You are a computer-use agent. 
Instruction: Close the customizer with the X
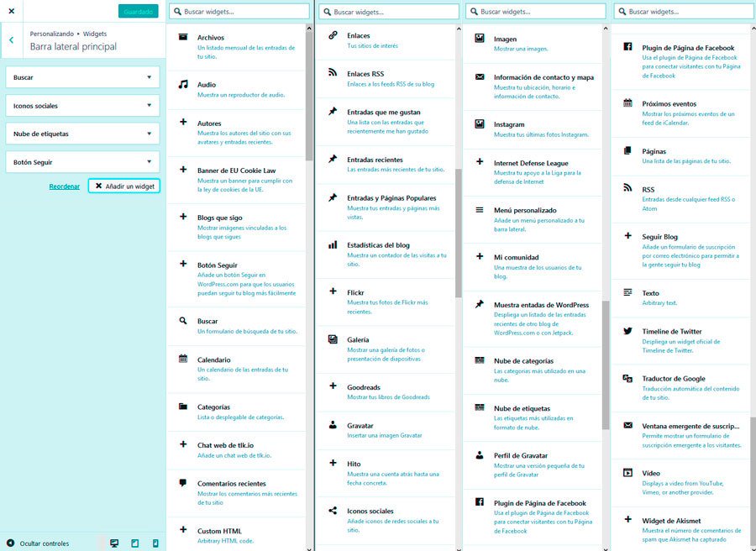pos(12,11)
